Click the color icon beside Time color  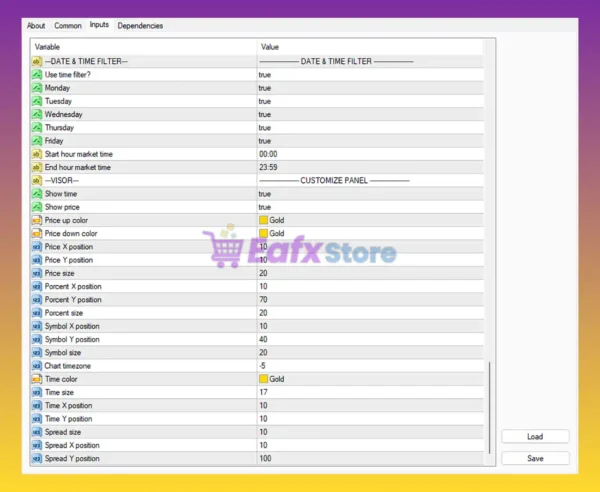tap(37, 379)
